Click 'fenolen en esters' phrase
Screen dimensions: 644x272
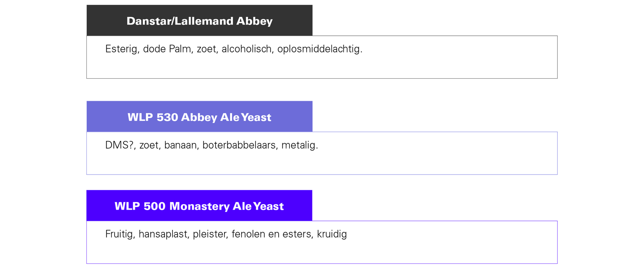tap(272, 234)
